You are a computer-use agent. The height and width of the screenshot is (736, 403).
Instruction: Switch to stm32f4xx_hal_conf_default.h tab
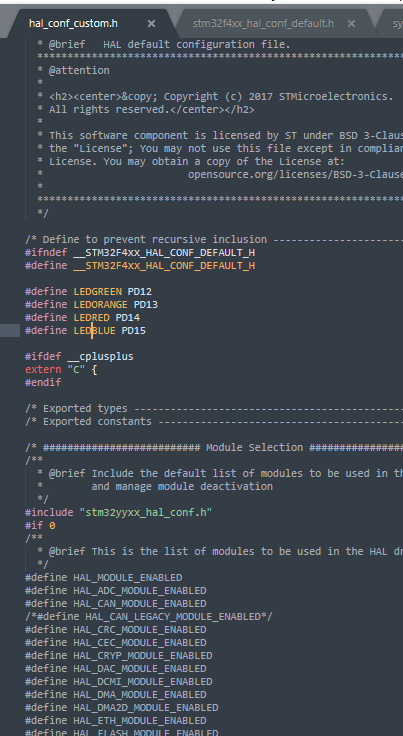263,23
